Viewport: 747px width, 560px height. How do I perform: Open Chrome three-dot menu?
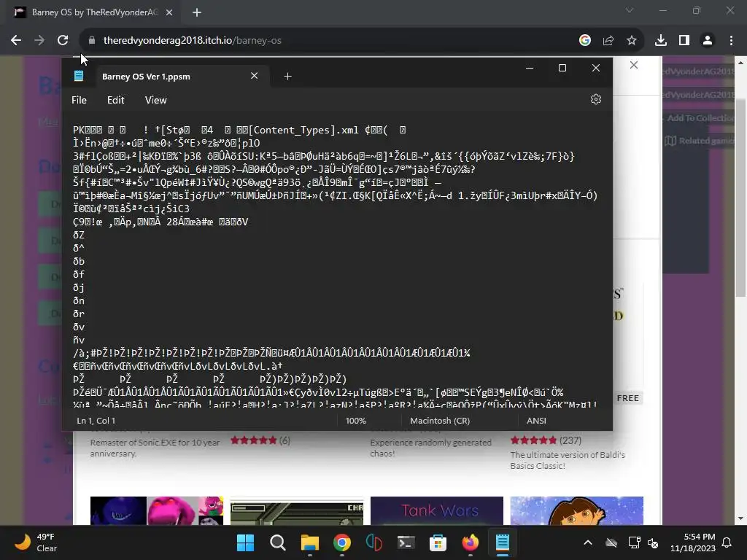731,41
